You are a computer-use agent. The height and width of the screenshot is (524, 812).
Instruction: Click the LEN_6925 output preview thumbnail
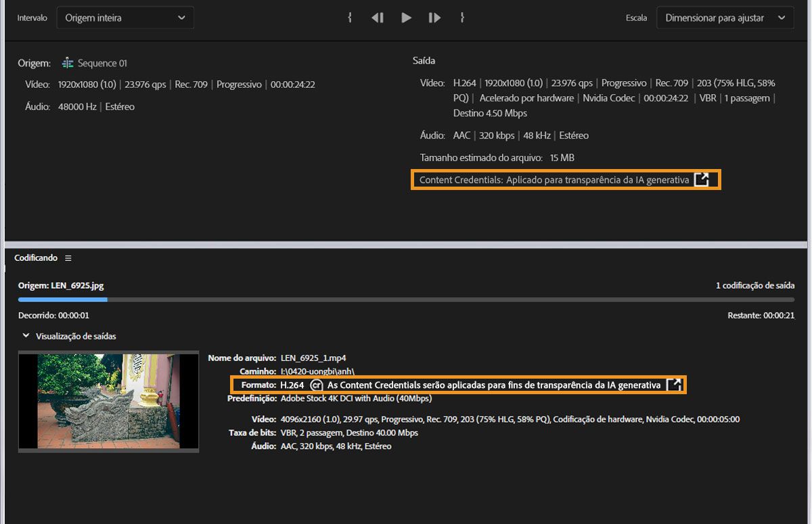[108, 401]
